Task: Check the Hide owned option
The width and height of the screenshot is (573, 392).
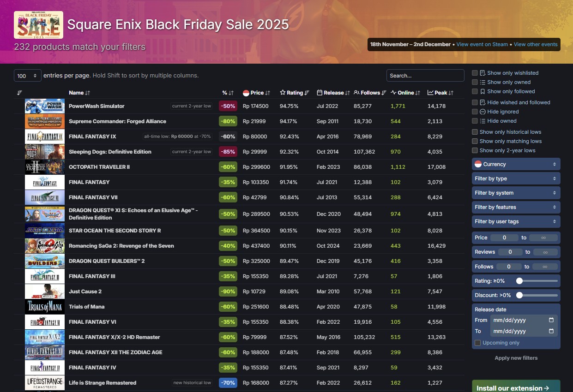Action: (x=475, y=121)
